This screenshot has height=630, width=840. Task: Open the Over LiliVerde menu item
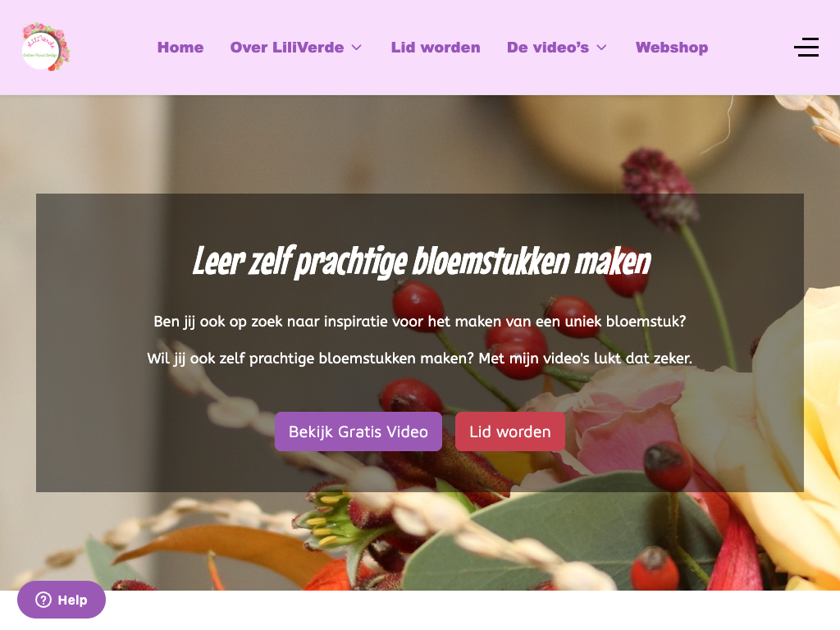pos(287,48)
